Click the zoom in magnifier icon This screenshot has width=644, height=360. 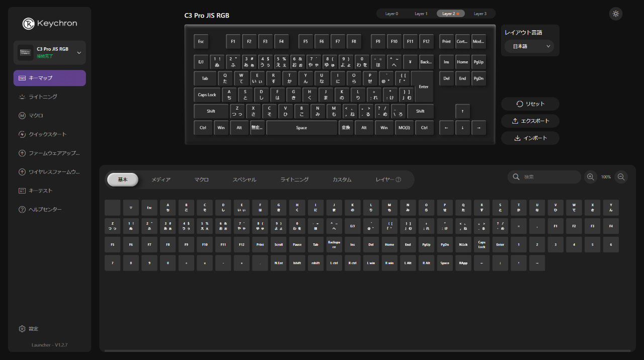(591, 177)
